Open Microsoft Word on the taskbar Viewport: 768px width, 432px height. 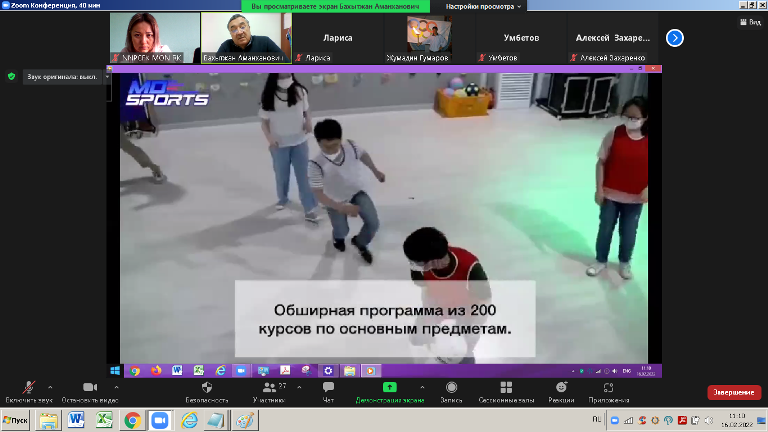coord(76,420)
